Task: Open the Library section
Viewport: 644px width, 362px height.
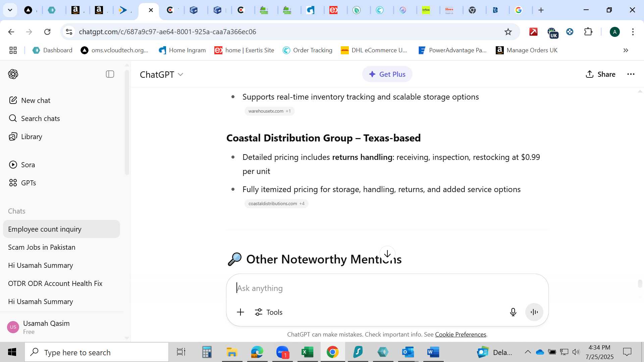Action: pyautogui.click(x=25, y=136)
